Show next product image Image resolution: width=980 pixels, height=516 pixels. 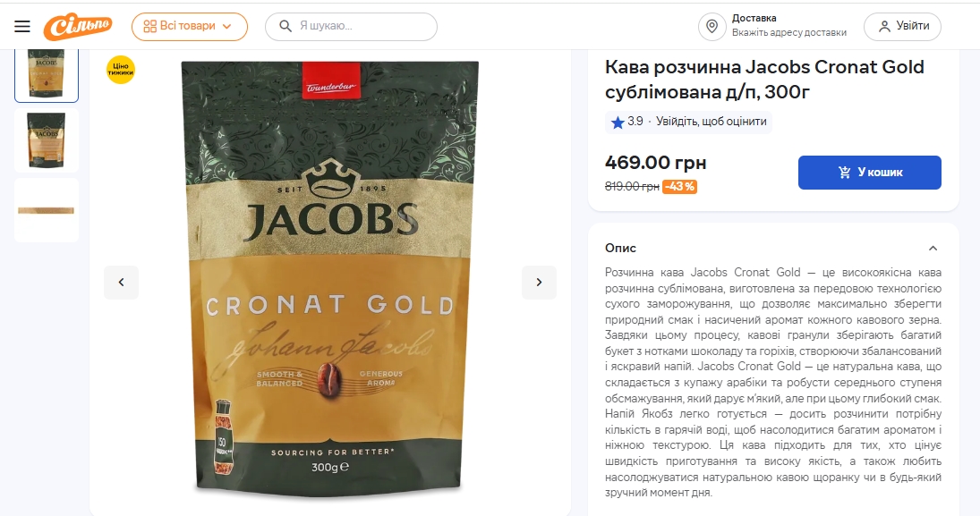click(x=540, y=283)
